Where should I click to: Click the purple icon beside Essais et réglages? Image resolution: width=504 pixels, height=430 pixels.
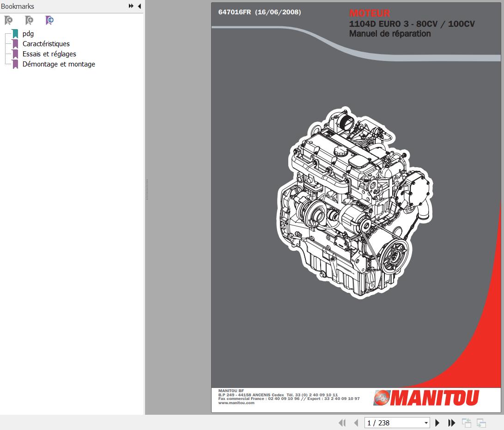tap(15, 54)
